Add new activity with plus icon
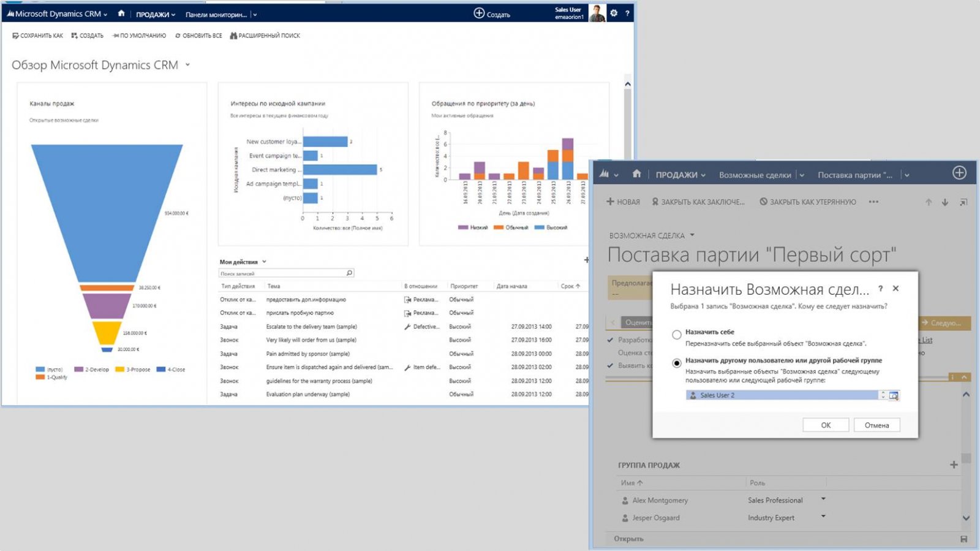 pyautogui.click(x=586, y=260)
